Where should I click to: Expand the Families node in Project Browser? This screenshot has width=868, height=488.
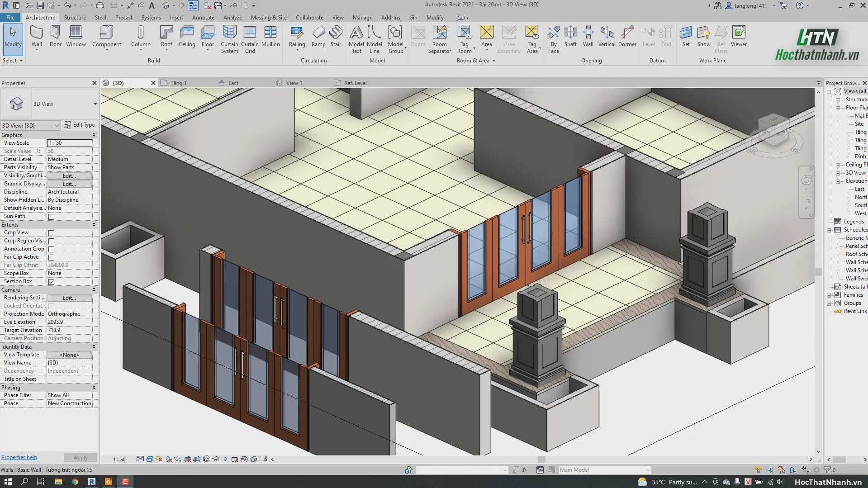point(829,295)
